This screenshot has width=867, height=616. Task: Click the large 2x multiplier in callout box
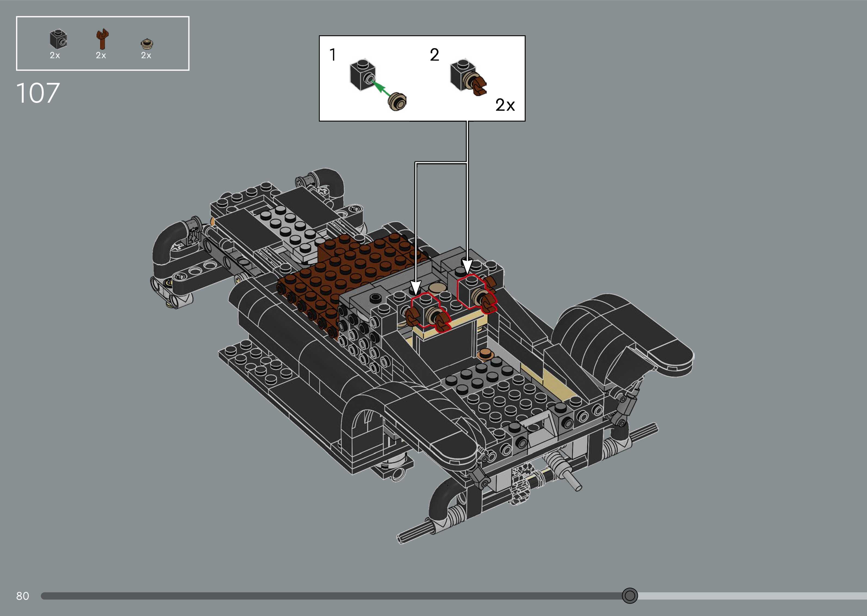(505, 105)
